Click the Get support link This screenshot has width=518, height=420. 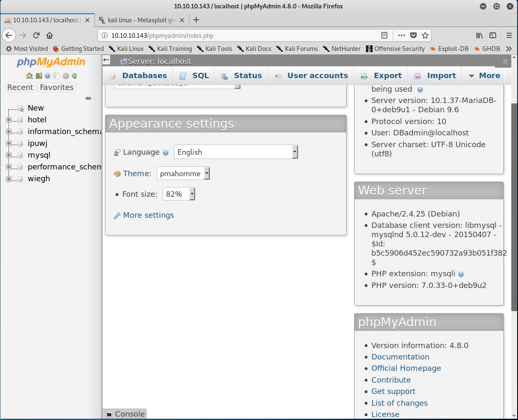click(393, 391)
